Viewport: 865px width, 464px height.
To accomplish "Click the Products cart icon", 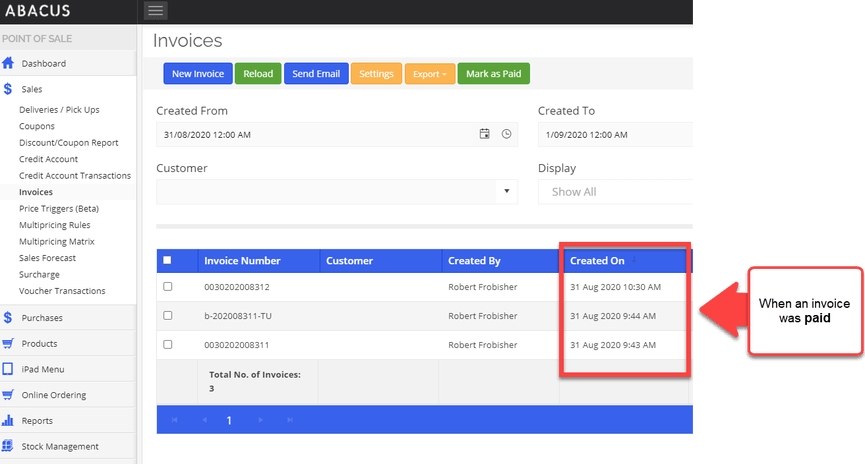I will point(8,343).
